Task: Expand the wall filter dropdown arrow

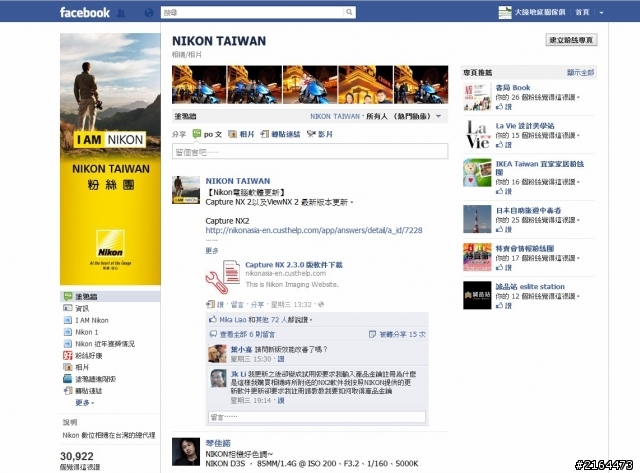Action: tap(438, 116)
